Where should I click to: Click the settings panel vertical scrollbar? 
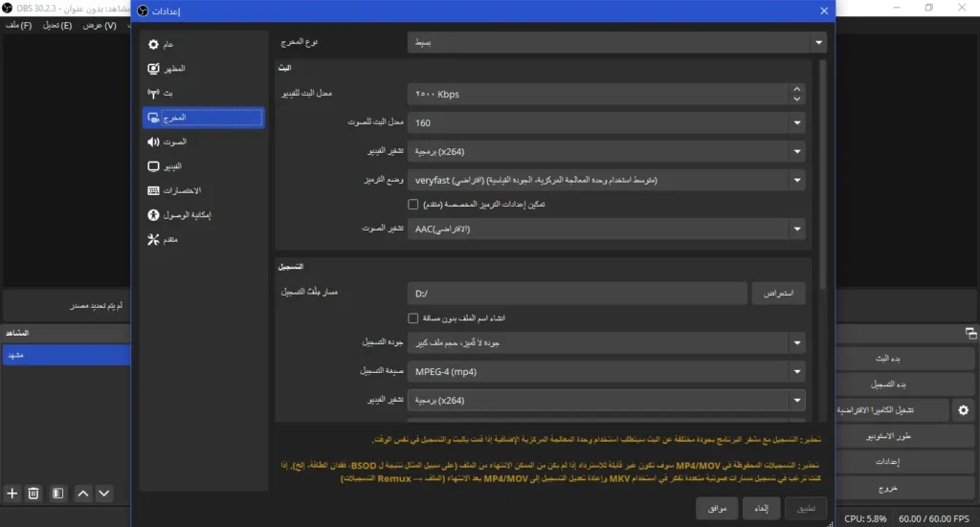[x=822, y=175]
